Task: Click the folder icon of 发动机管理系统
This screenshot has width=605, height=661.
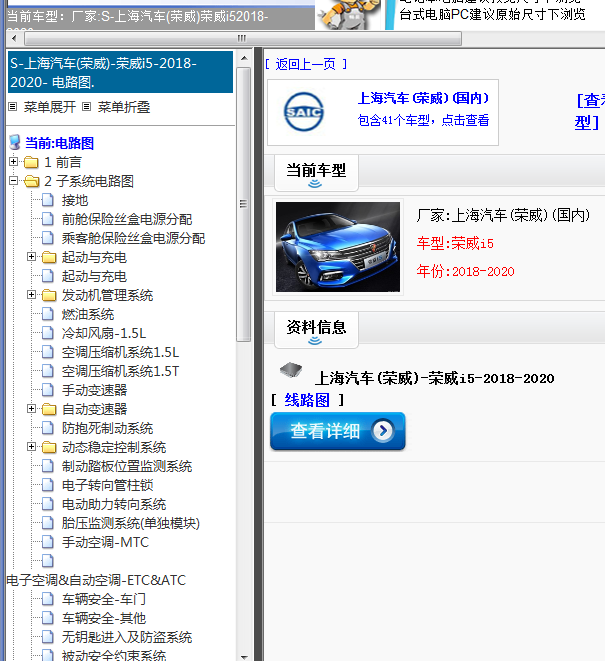Action: [49, 295]
